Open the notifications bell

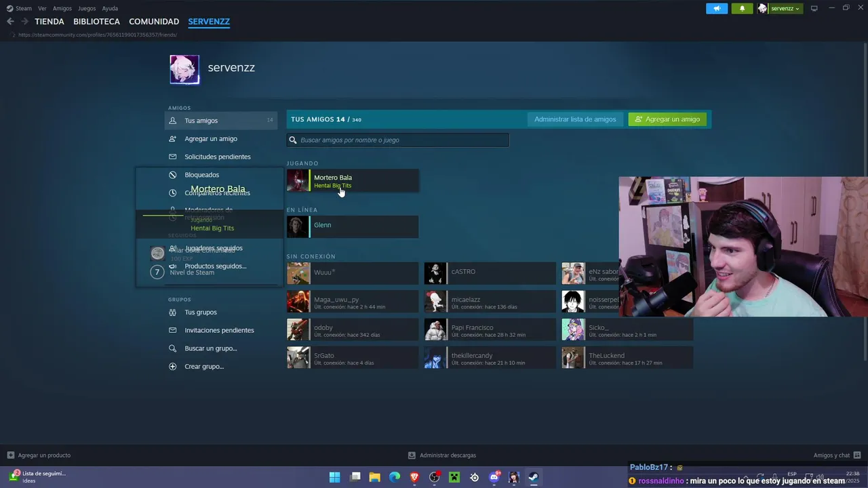pos(742,8)
